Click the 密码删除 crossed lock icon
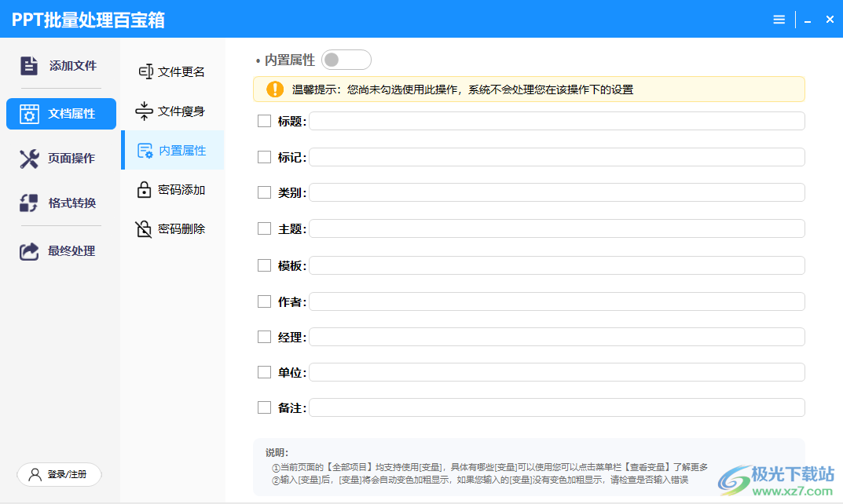 pos(144,229)
